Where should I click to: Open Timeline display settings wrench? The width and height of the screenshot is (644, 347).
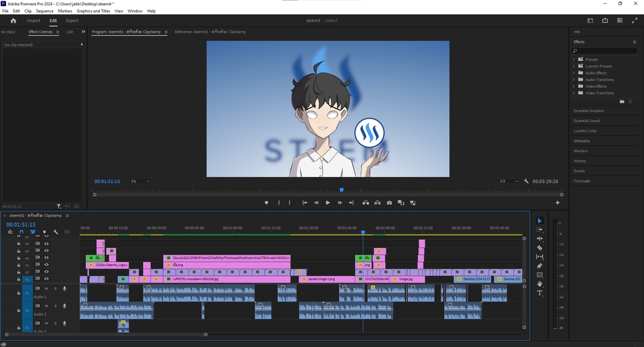click(56, 232)
